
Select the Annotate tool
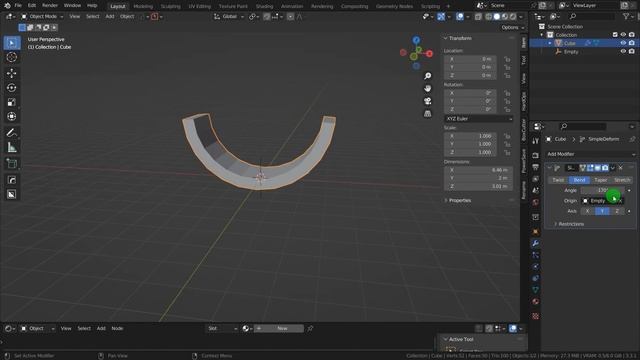12,133
